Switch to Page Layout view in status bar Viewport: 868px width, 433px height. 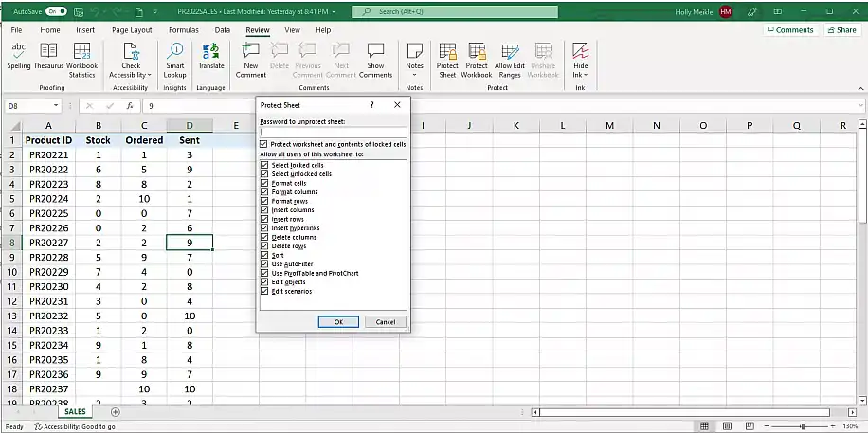(x=727, y=426)
